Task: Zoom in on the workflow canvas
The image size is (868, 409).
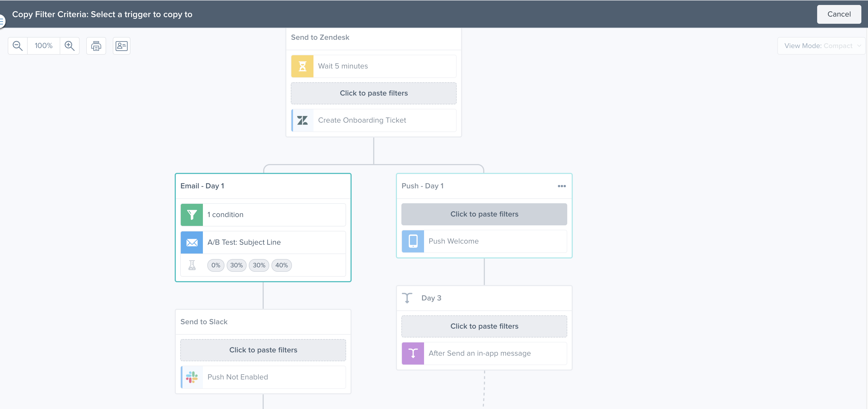Action: (x=70, y=46)
